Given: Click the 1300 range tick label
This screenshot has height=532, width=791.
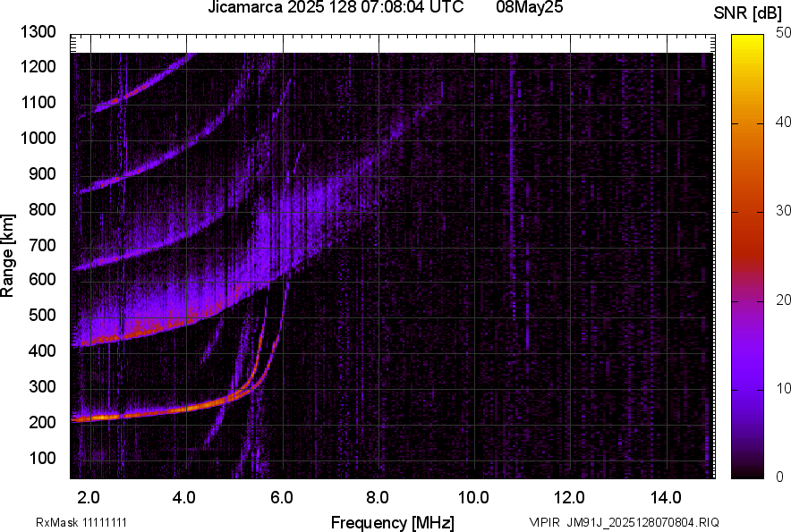Looking at the screenshot, I should coord(38,31).
